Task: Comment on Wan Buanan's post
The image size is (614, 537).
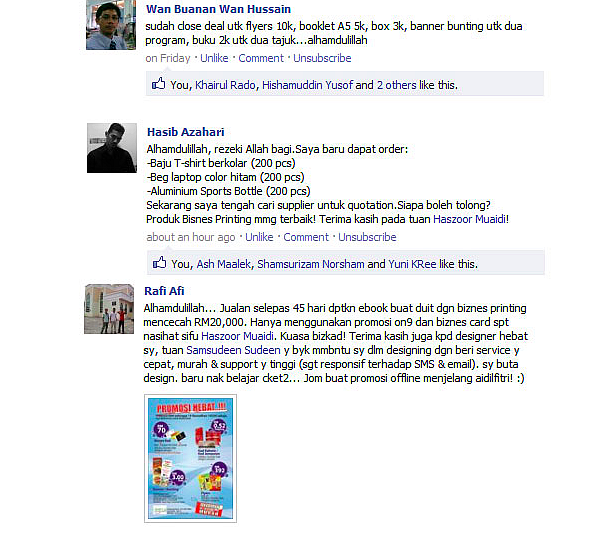Action: tap(261, 58)
